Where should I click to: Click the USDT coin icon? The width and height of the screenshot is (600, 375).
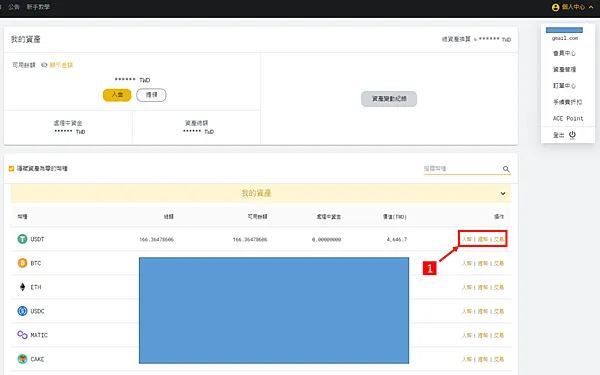click(x=22, y=239)
